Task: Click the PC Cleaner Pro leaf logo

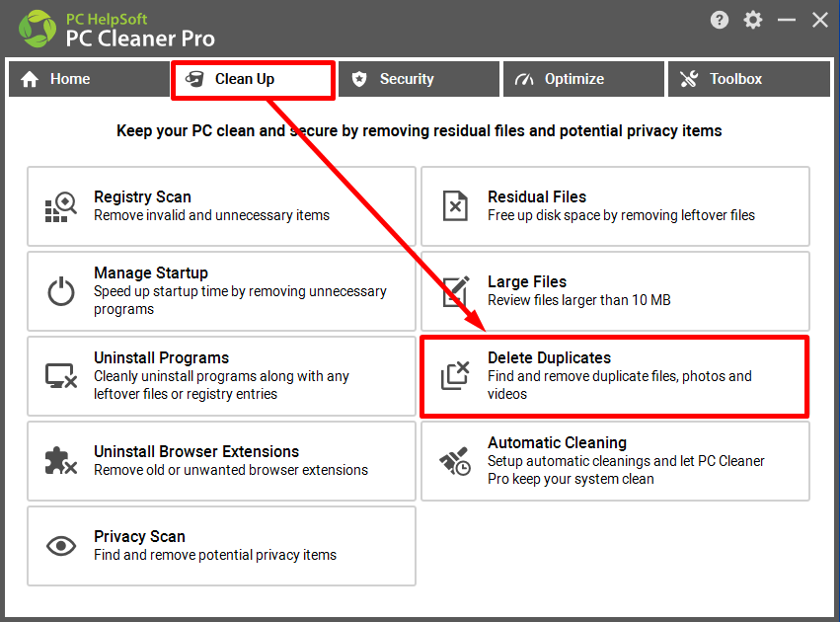Action: point(36,29)
